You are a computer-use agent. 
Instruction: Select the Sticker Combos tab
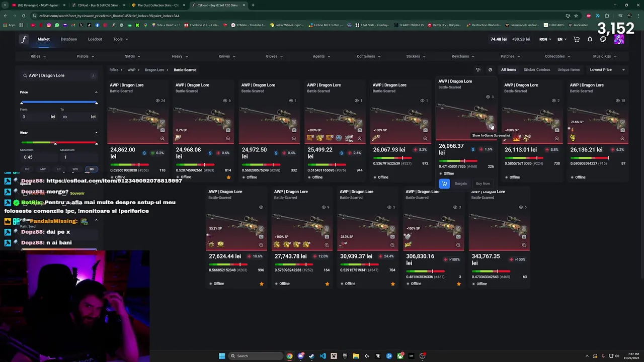point(537,70)
